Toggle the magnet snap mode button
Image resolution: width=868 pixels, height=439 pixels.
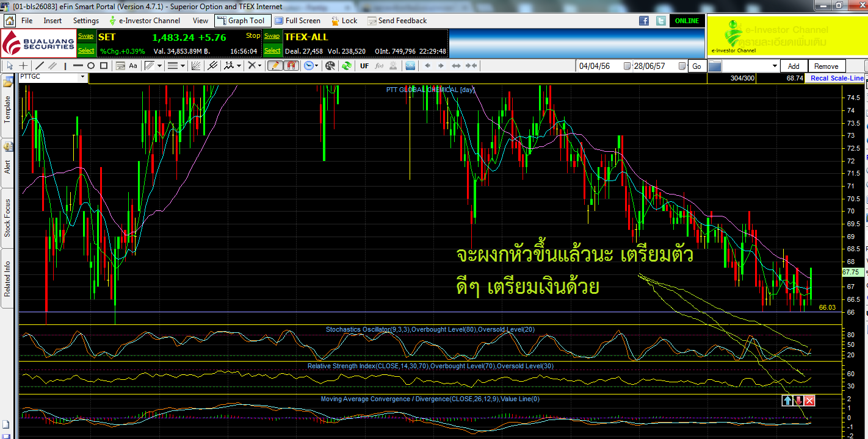(291, 66)
